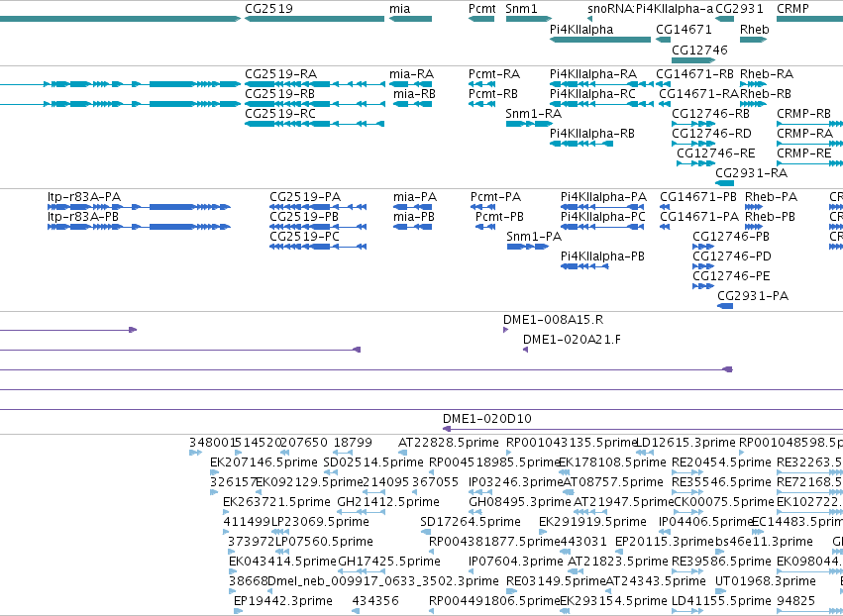Click EST RE20454.5prime
This screenshot has height=616, width=843.
point(687,472)
